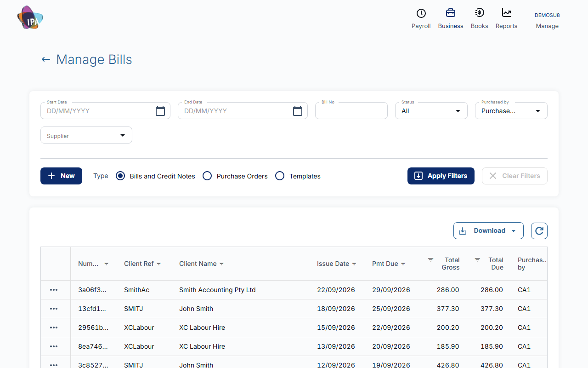Open row menu for bill 13cfd1
The image size is (588, 368).
[54, 309]
